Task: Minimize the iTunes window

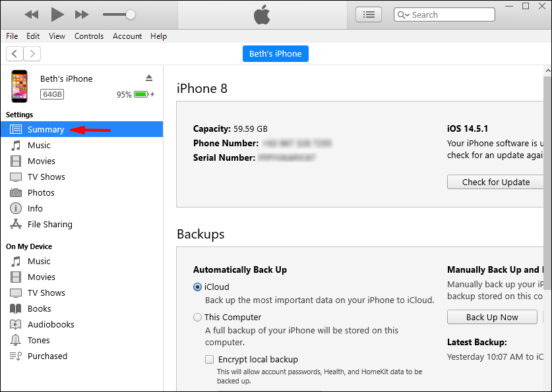Action: (x=508, y=6)
